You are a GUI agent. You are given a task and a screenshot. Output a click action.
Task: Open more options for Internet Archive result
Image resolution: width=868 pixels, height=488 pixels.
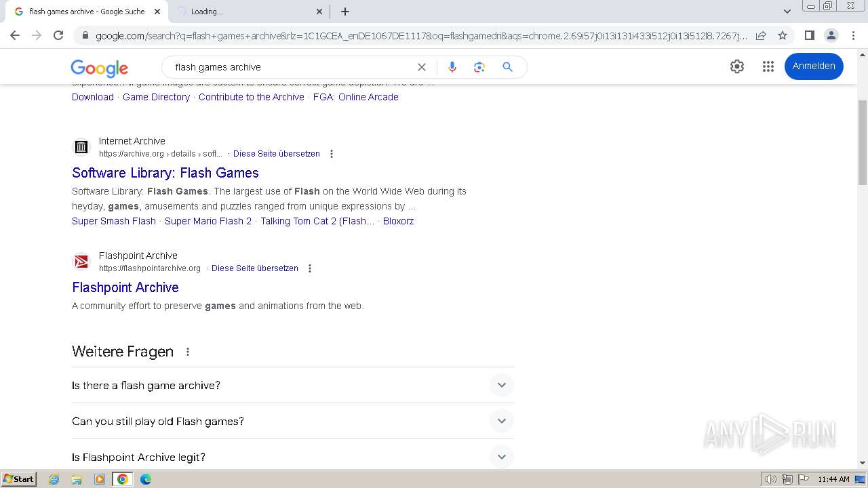tap(332, 154)
